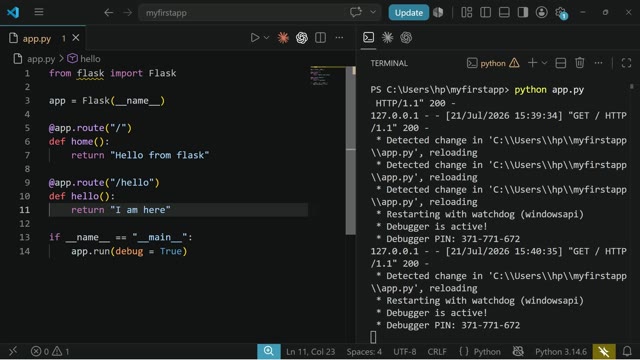Image resolution: width=640 pixels, height=360 pixels.
Task: Run the Python file with play icon
Action: pos(255,38)
